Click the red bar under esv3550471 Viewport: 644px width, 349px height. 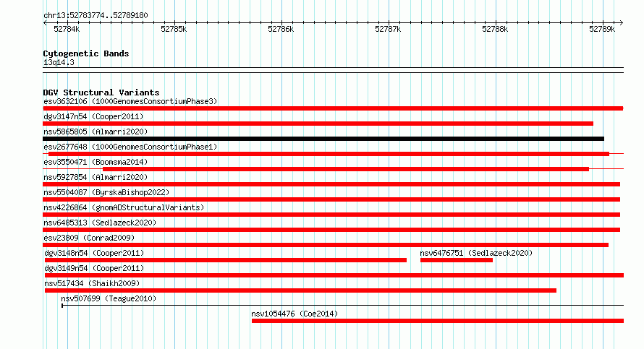click(346, 169)
